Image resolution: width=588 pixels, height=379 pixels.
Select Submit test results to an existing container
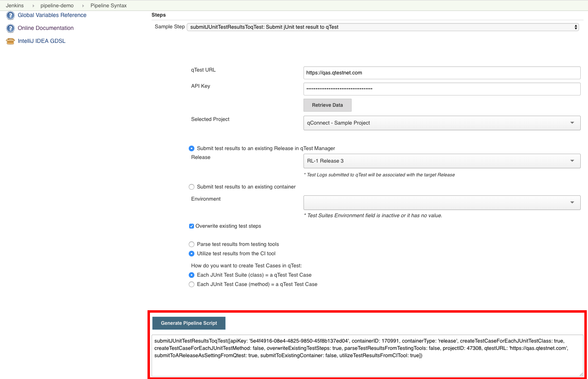click(192, 187)
